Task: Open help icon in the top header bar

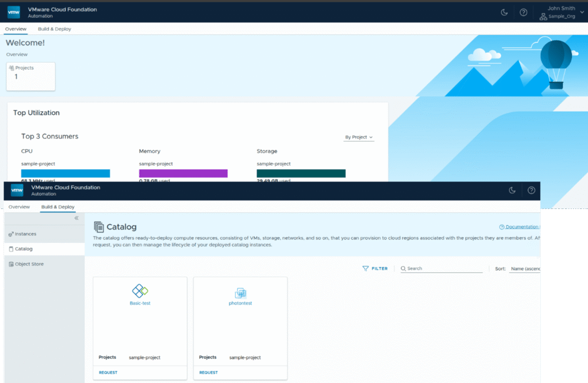Action: pos(523,12)
